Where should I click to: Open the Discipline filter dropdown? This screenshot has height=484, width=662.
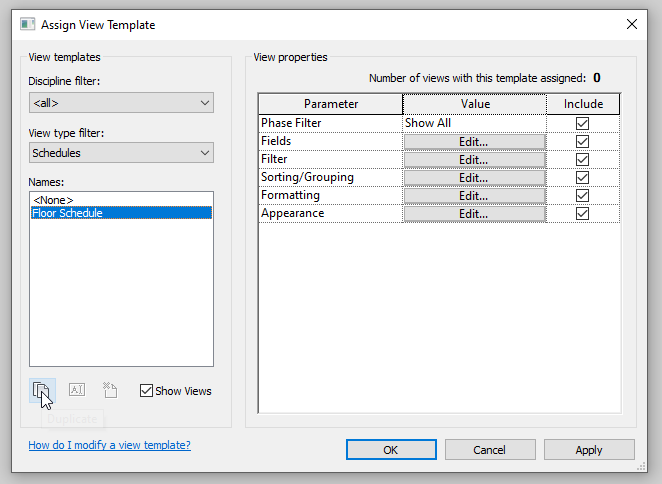(x=121, y=103)
